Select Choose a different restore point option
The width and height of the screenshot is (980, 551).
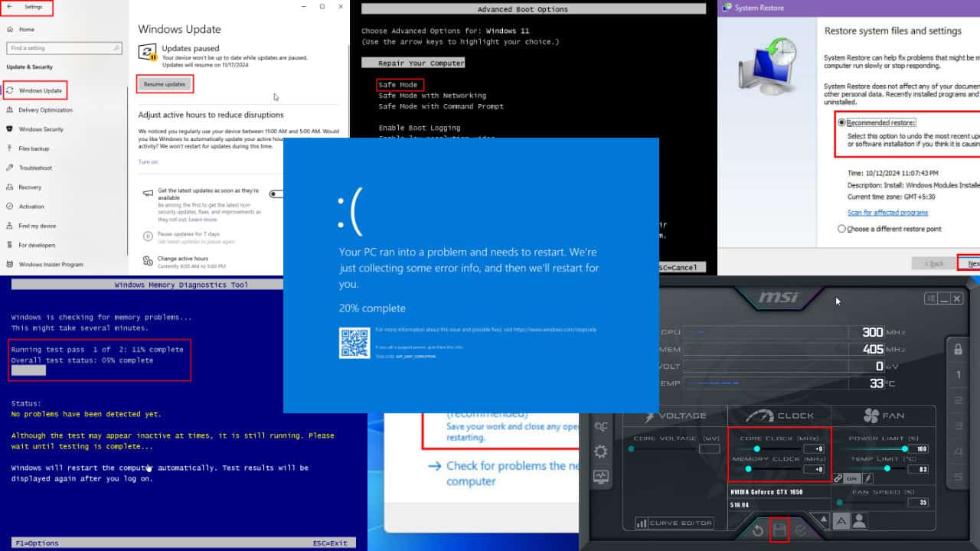coord(842,229)
